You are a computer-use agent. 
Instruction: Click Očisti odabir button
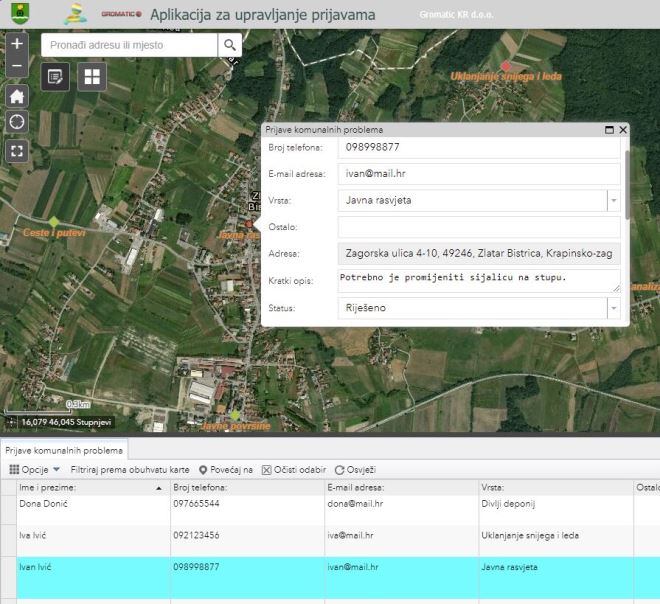tap(294, 469)
